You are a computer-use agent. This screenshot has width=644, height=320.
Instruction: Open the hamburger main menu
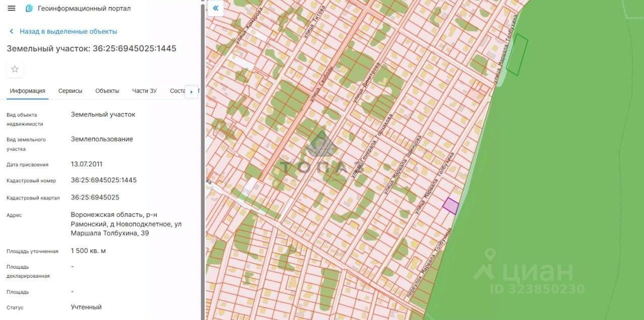[12, 8]
